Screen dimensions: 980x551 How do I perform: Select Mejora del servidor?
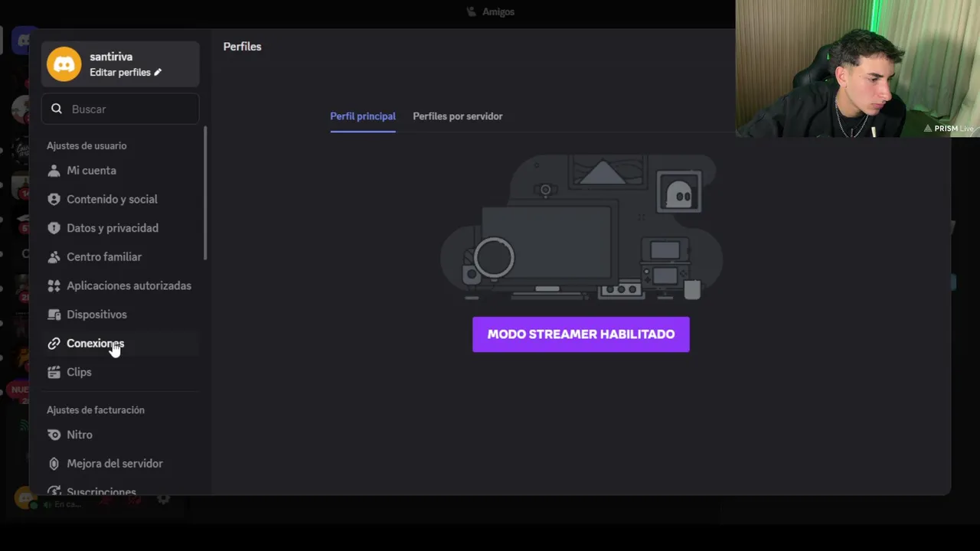pyautogui.click(x=121, y=464)
